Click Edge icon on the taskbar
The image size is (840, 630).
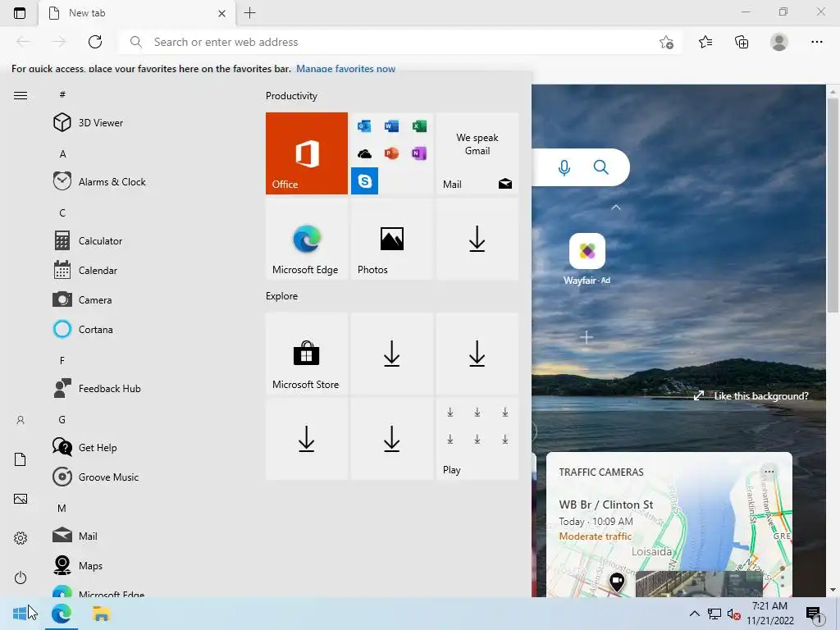61,614
